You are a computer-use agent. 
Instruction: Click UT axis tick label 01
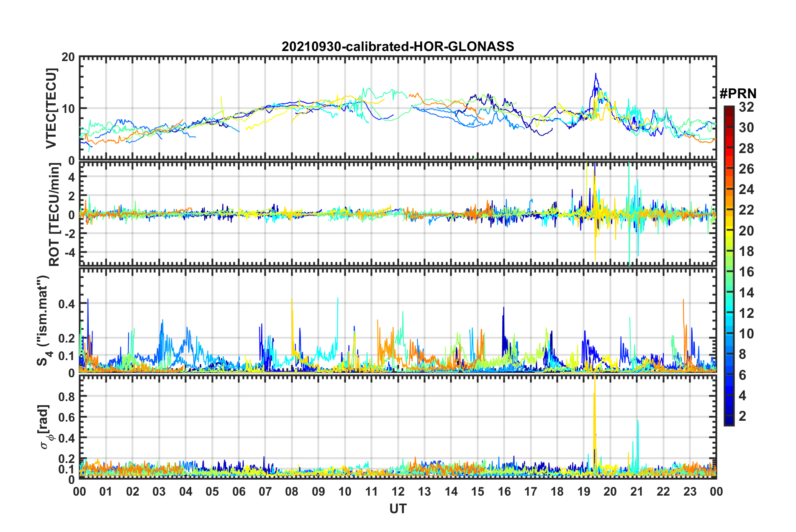pyautogui.click(x=106, y=491)
